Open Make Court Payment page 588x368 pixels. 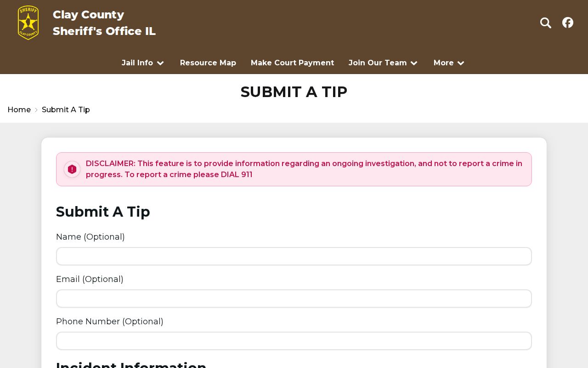click(x=293, y=63)
